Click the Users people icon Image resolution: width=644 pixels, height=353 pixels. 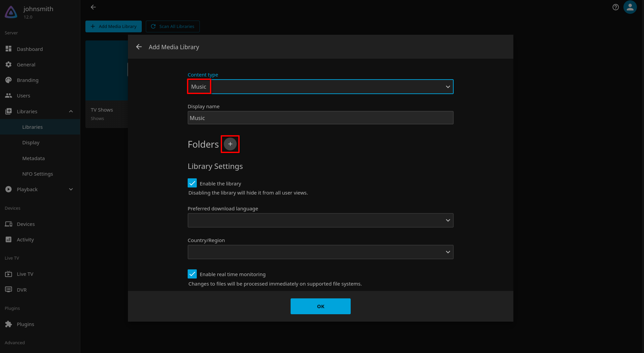tap(9, 95)
